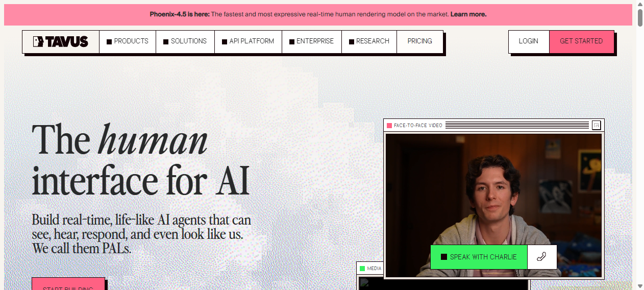
Task: Click the Tavus logo
Action: point(60,41)
